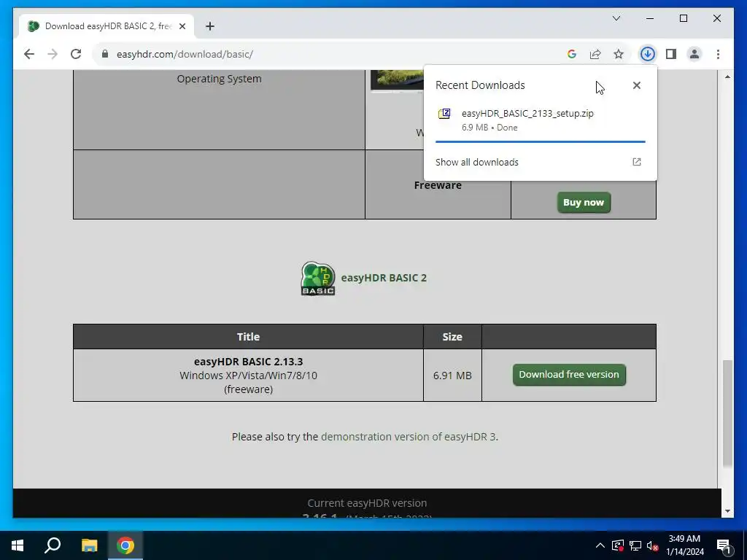The width and height of the screenshot is (747, 560).
Task: Open File Explorer from taskbar
Action: tap(89, 545)
